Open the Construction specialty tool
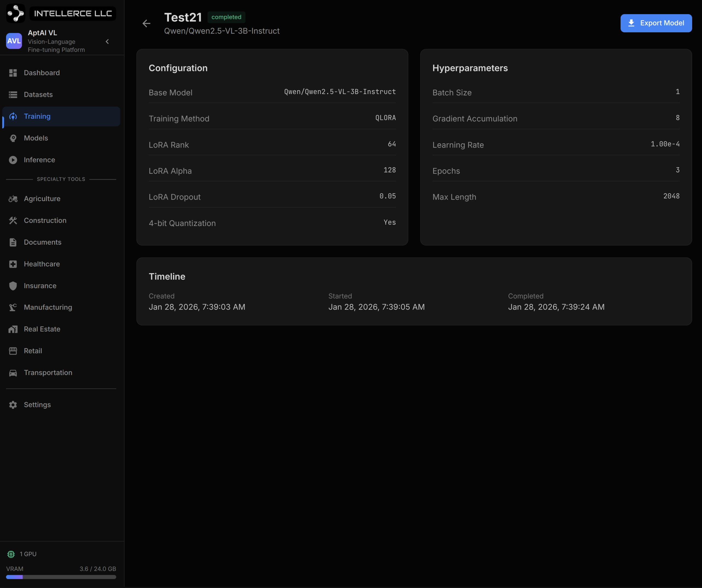 tap(61, 220)
